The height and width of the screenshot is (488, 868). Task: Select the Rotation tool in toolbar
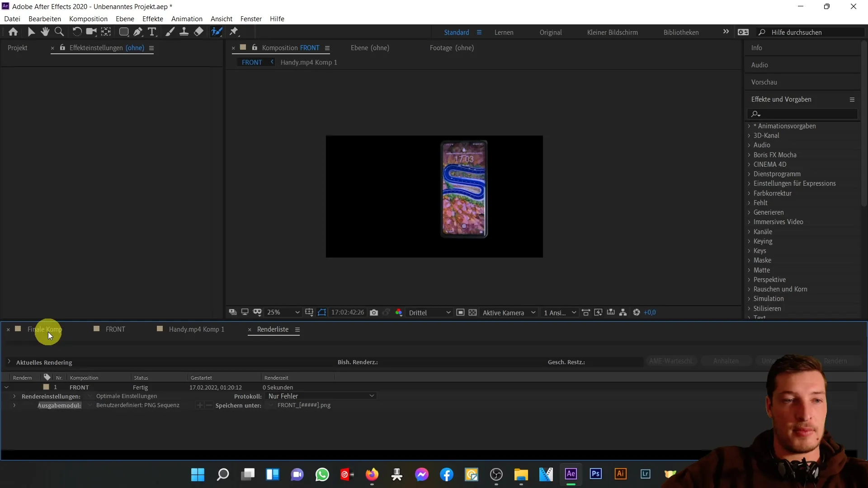click(x=75, y=32)
